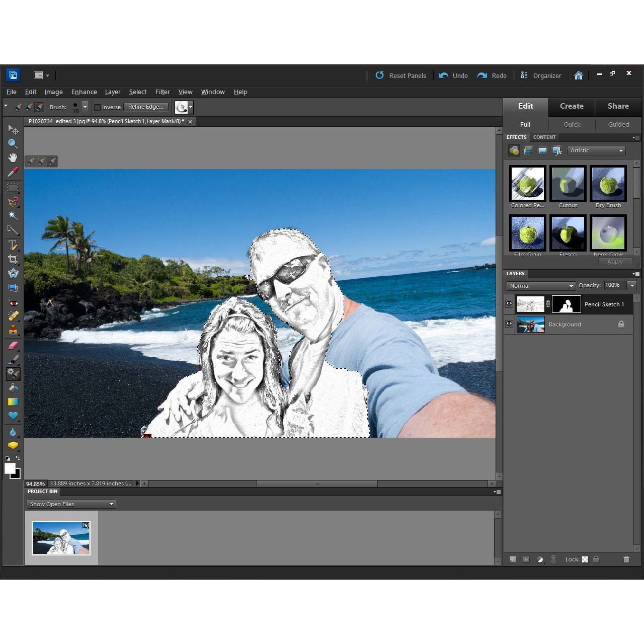Select the Blur water drop tool
This screenshot has height=644, width=644.
[13, 432]
